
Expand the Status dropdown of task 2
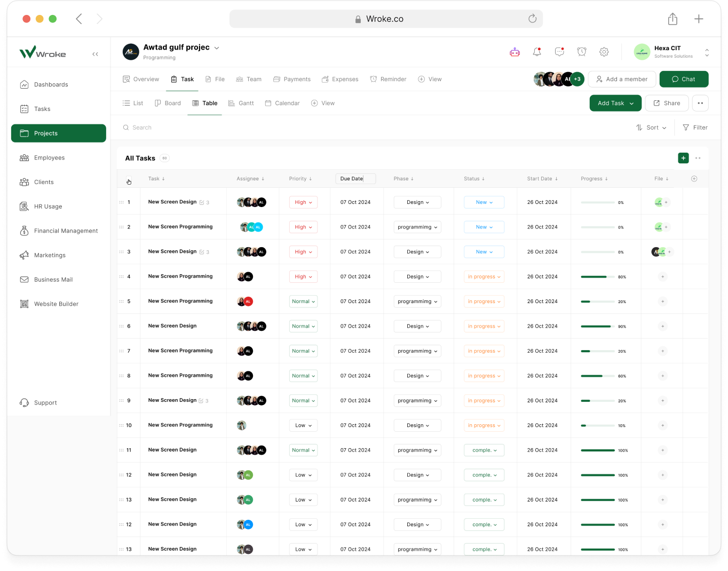point(484,227)
